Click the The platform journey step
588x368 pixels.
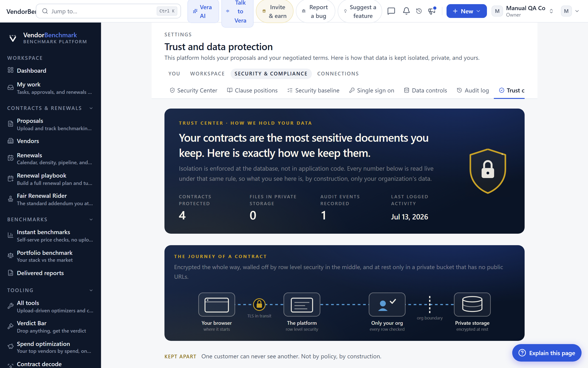click(x=302, y=312)
